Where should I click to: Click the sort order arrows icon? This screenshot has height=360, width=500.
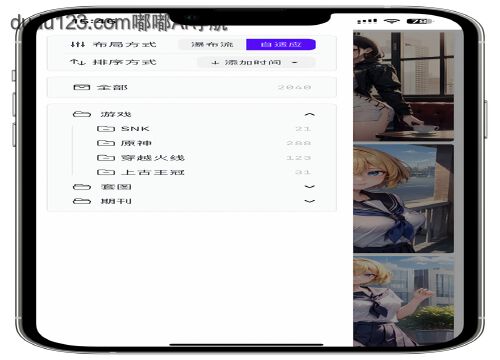(78, 62)
